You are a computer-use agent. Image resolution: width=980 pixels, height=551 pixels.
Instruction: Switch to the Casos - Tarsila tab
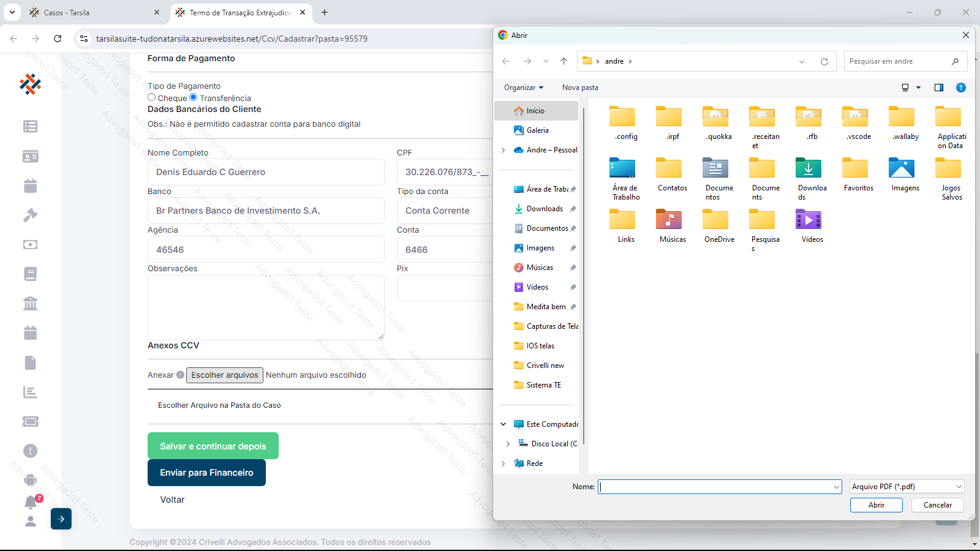pyautogui.click(x=92, y=12)
